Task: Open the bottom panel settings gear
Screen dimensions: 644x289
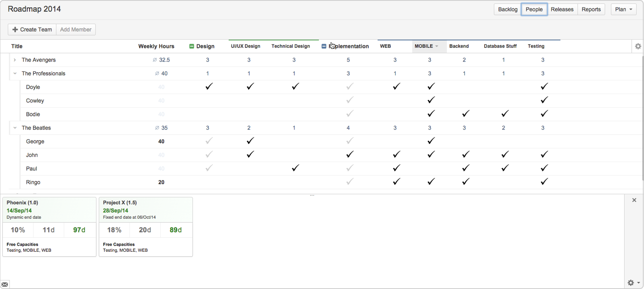Action: 631,283
